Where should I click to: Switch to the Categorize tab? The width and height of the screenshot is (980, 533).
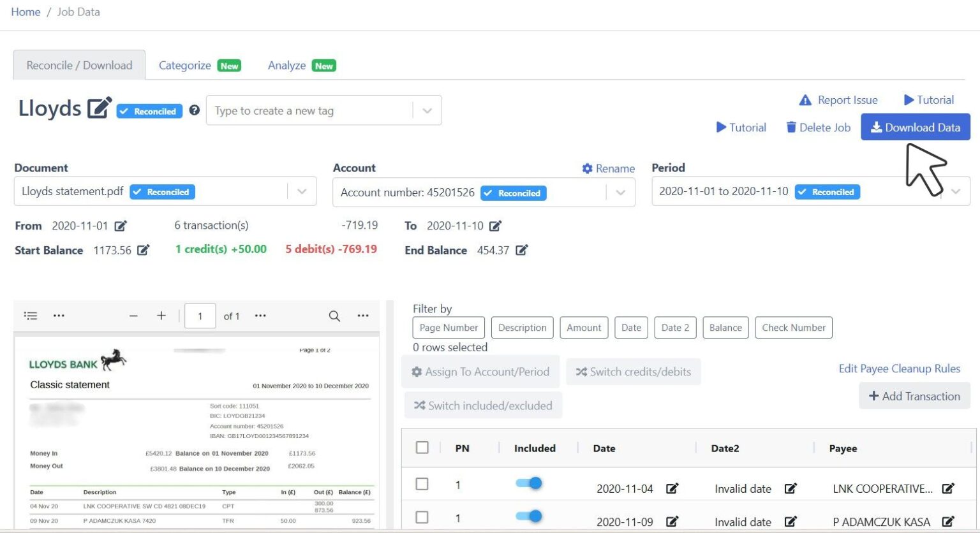click(184, 64)
